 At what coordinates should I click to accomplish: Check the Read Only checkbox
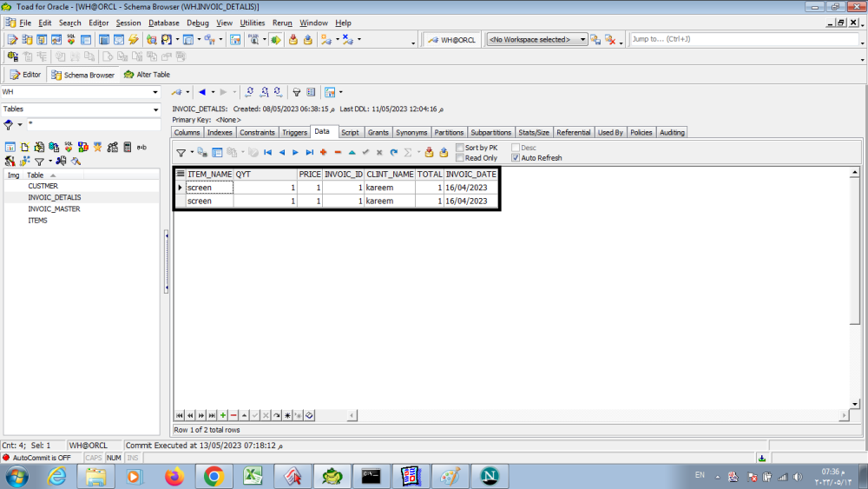point(461,158)
